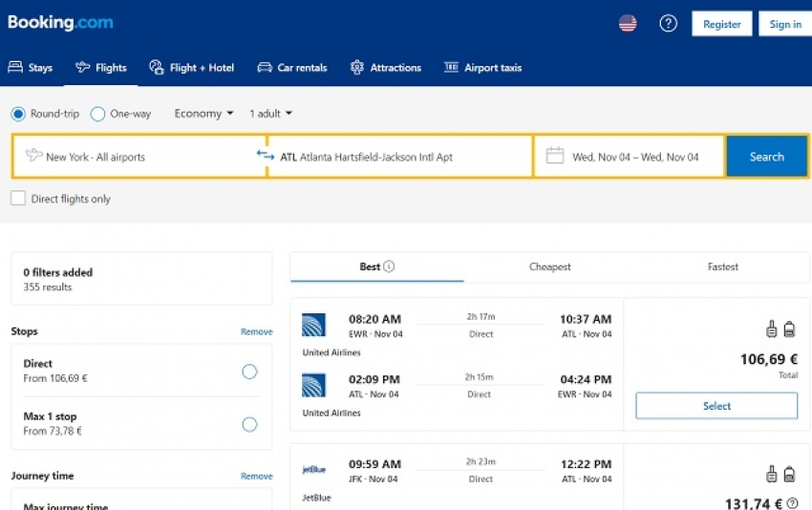Click the From 73,78 € price text
This screenshot has height=510, width=812.
click(x=53, y=431)
